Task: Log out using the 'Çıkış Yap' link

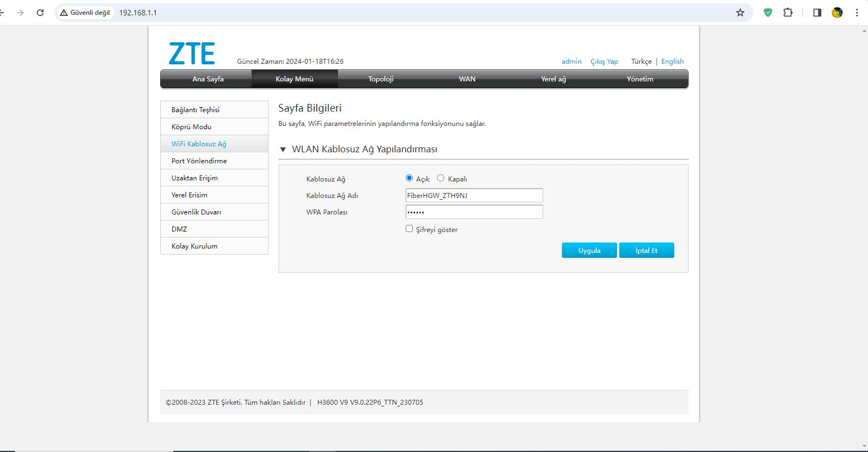Action: point(604,62)
